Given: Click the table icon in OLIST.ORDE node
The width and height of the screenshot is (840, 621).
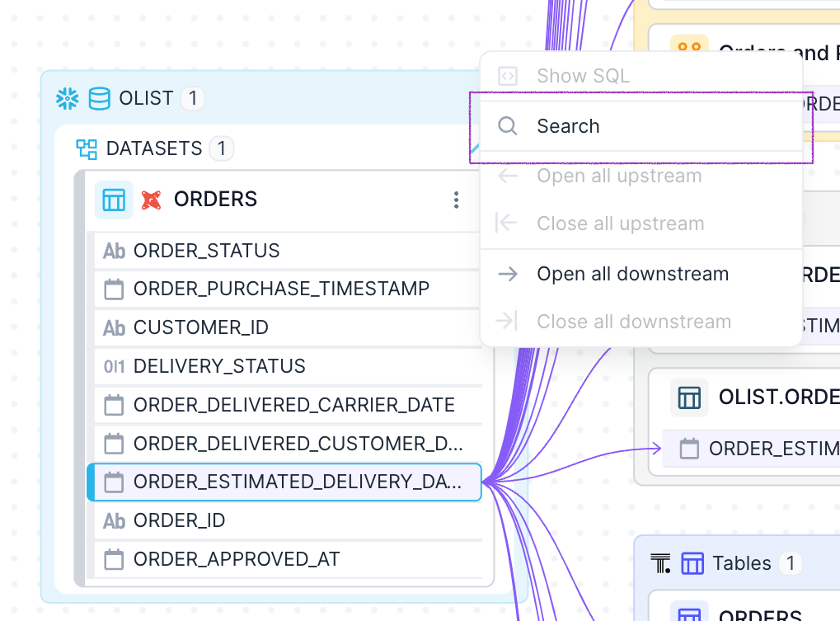Looking at the screenshot, I should pos(689,398).
